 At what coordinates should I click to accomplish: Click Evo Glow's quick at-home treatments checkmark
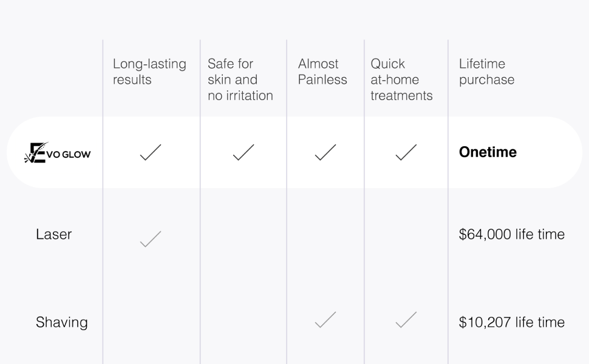click(406, 152)
